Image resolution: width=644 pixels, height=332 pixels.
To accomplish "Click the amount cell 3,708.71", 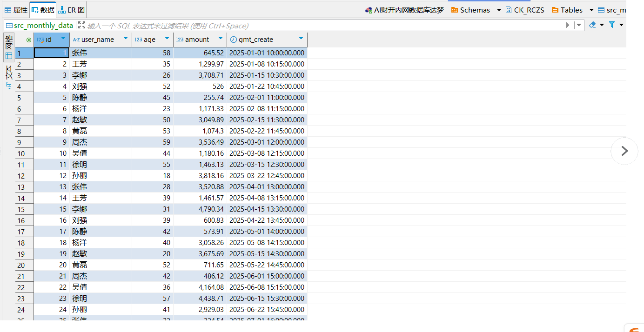I will (x=200, y=75).
